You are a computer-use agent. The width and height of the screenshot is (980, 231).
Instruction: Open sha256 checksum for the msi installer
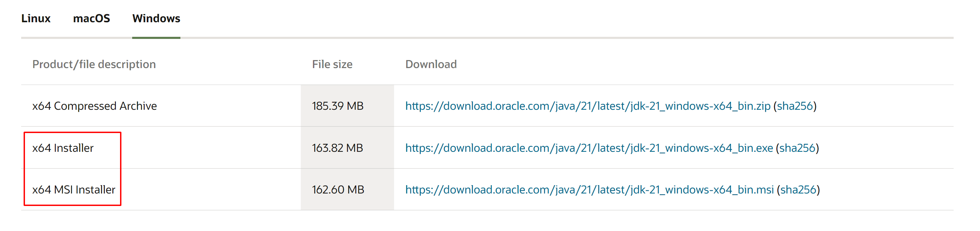(x=798, y=190)
